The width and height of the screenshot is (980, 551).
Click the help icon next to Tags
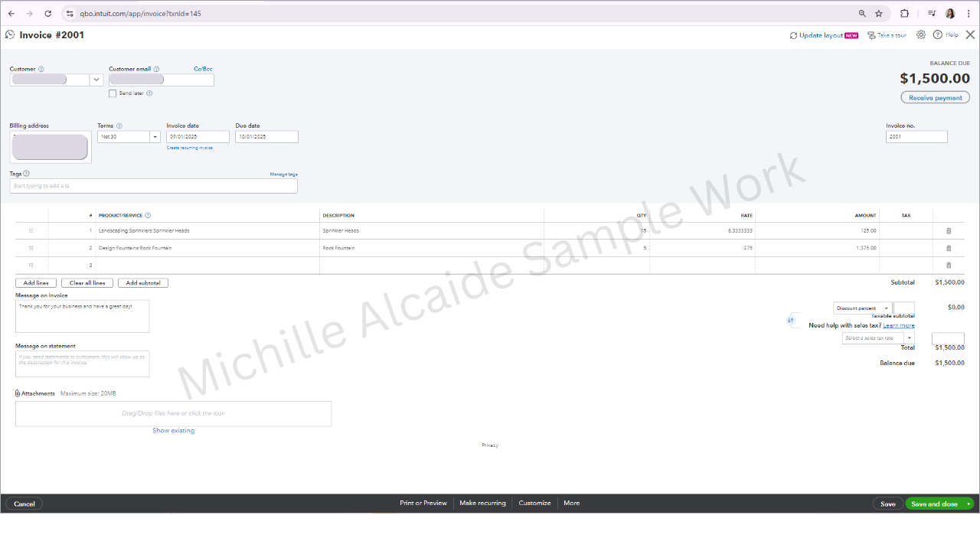pos(27,174)
